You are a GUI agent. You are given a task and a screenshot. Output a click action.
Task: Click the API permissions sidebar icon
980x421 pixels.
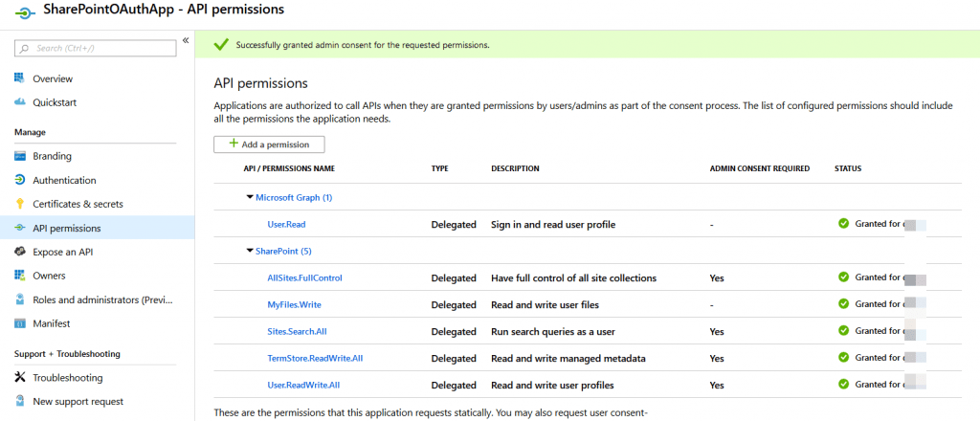[x=19, y=228]
